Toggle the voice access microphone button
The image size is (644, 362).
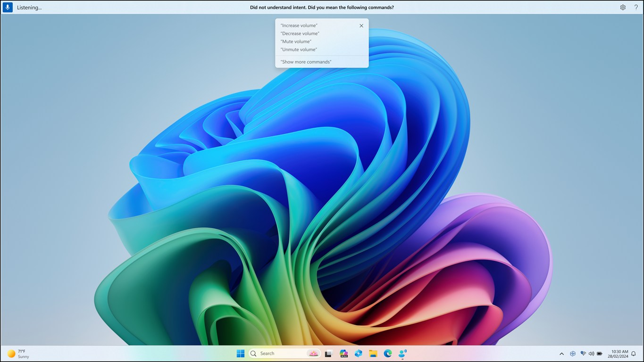[x=8, y=8]
